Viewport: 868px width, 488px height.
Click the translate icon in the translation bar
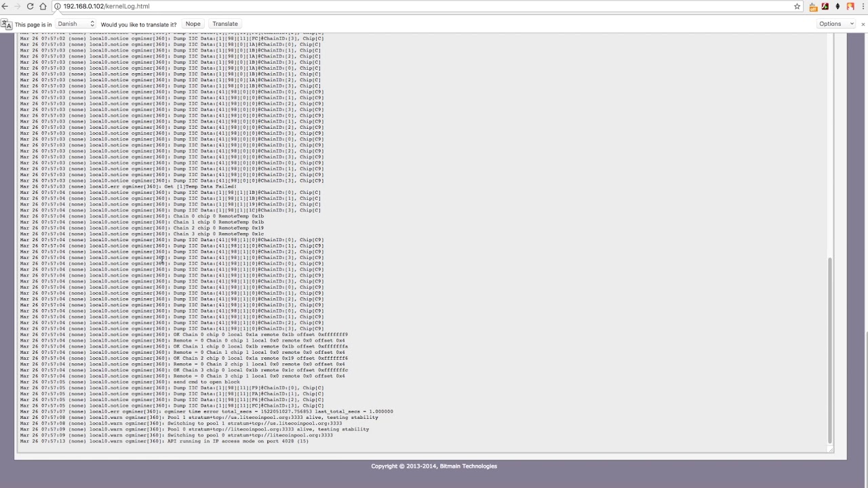coord(7,24)
